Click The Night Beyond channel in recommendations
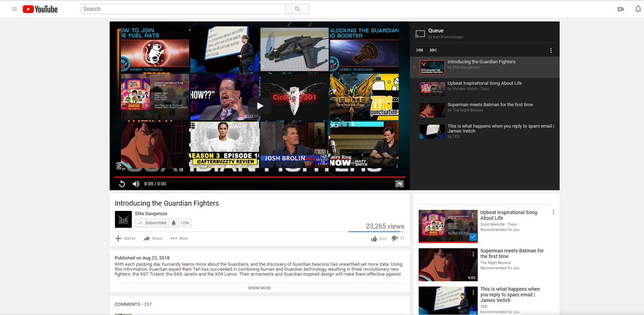Viewport: 644px width, 315px height. coord(495,262)
